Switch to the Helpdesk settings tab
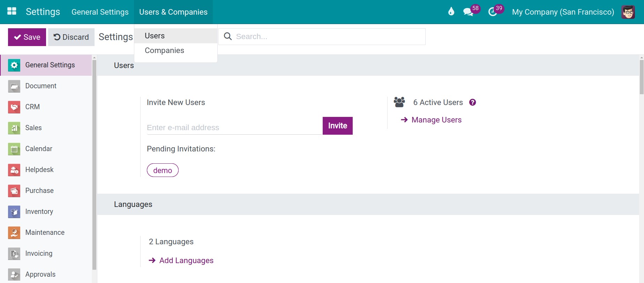The width and height of the screenshot is (644, 283). point(46,170)
